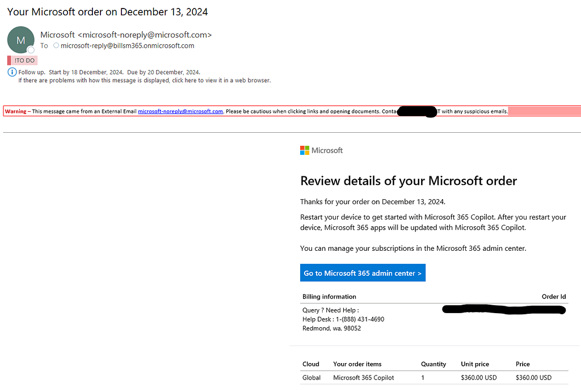Click the Unit price header
Image resolution: width=581 pixels, height=392 pixels.
click(x=475, y=364)
